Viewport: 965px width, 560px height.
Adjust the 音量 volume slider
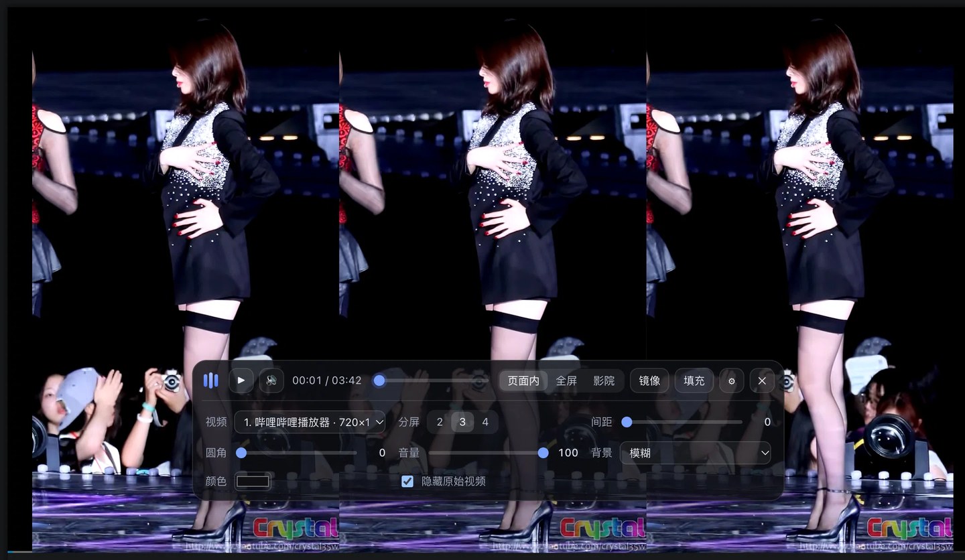point(489,453)
